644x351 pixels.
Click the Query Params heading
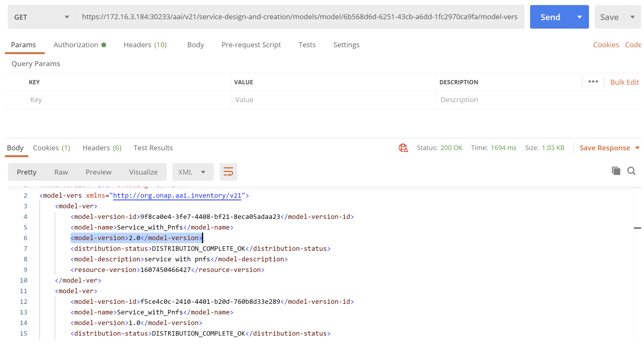[36, 64]
